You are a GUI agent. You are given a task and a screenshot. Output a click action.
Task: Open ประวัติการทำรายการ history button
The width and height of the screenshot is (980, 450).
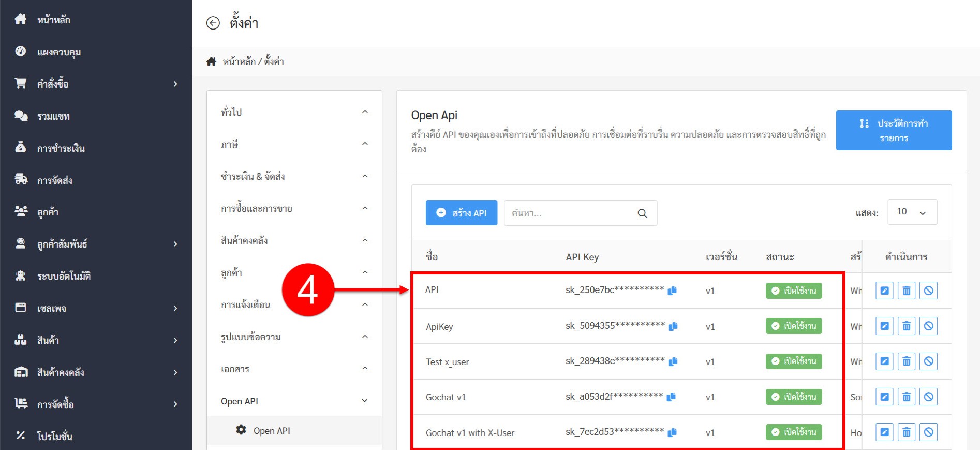click(x=894, y=130)
